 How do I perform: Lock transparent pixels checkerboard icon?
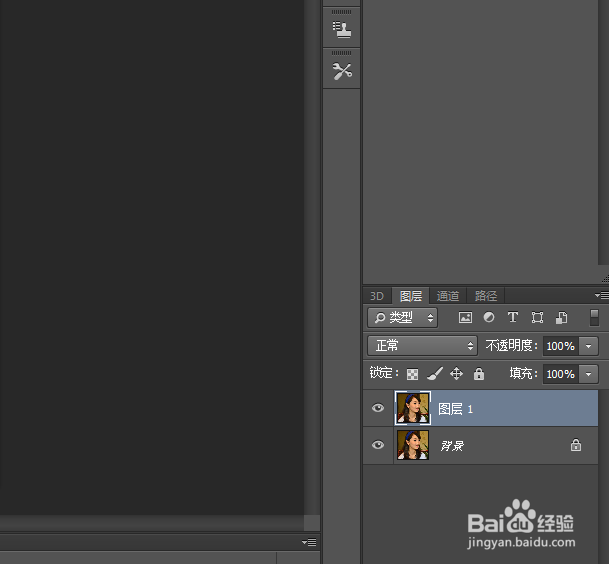coord(412,374)
